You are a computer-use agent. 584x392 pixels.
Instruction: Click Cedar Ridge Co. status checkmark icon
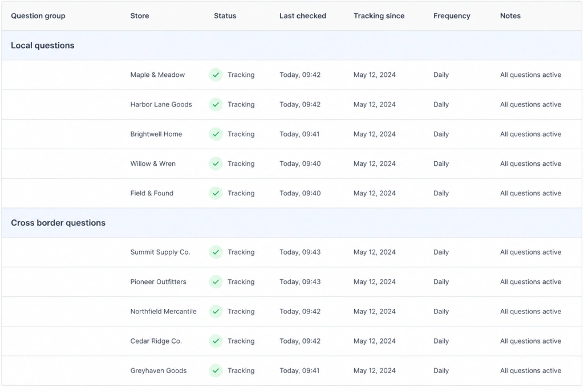pyautogui.click(x=216, y=341)
